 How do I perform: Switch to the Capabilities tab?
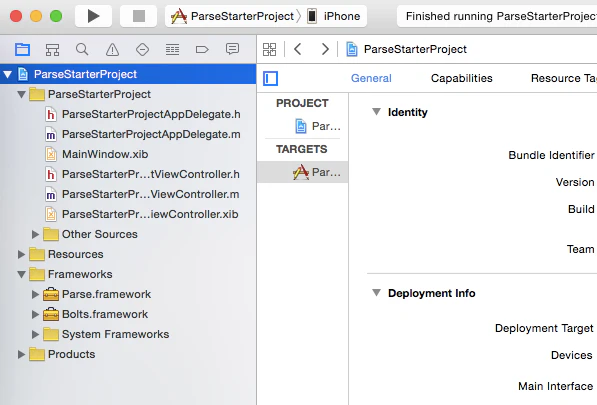coord(461,78)
